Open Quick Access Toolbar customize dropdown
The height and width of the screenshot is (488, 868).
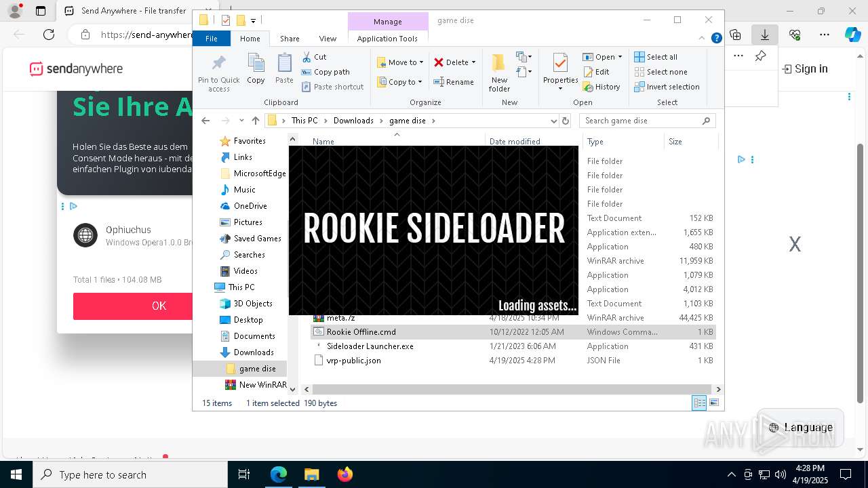coord(253,21)
